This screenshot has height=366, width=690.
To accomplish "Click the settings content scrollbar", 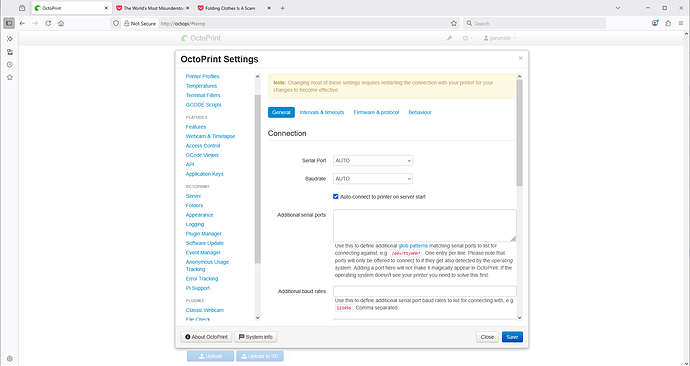I will 519,132.
